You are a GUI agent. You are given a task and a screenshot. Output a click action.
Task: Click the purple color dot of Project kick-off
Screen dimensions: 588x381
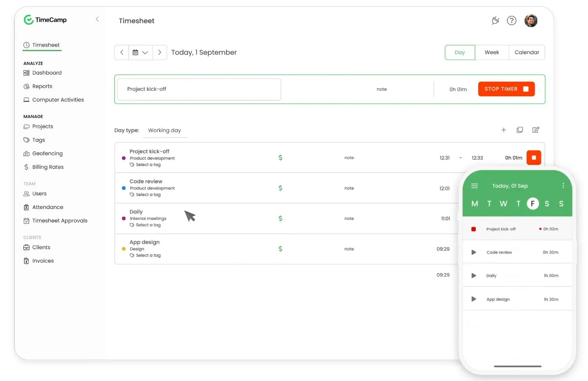(x=124, y=158)
